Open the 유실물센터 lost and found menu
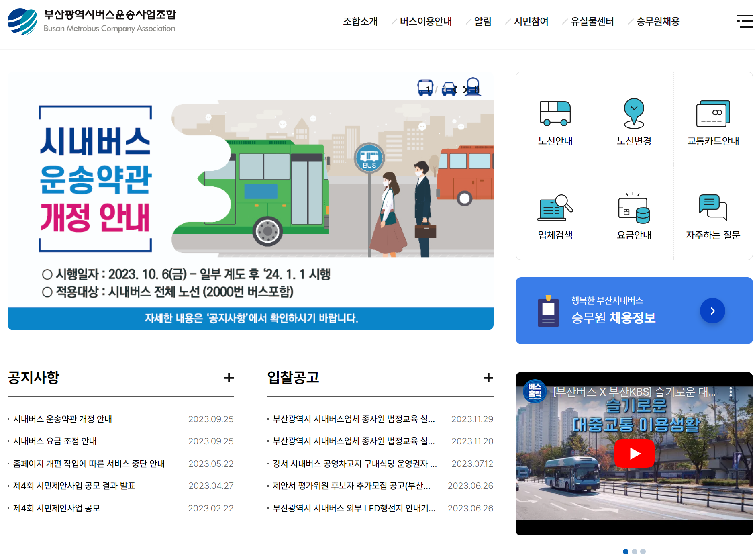Image resolution: width=755 pixels, height=560 pixels. click(592, 21)
